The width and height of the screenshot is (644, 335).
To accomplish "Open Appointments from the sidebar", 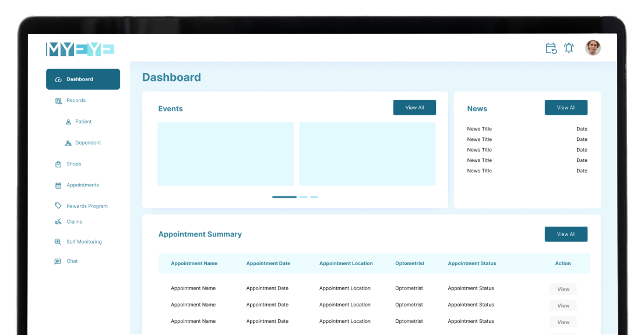I will click(82, 185).
